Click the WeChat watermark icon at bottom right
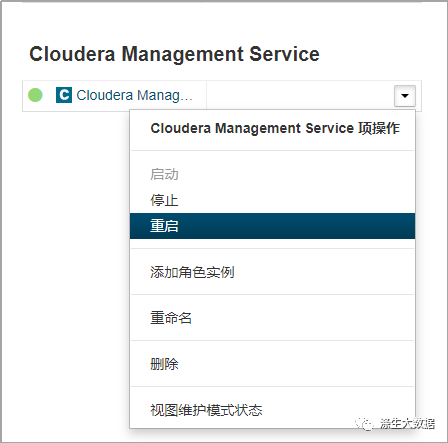Viewport: 448px width, 443px height. pyautogui.click(x=364, y=424)
